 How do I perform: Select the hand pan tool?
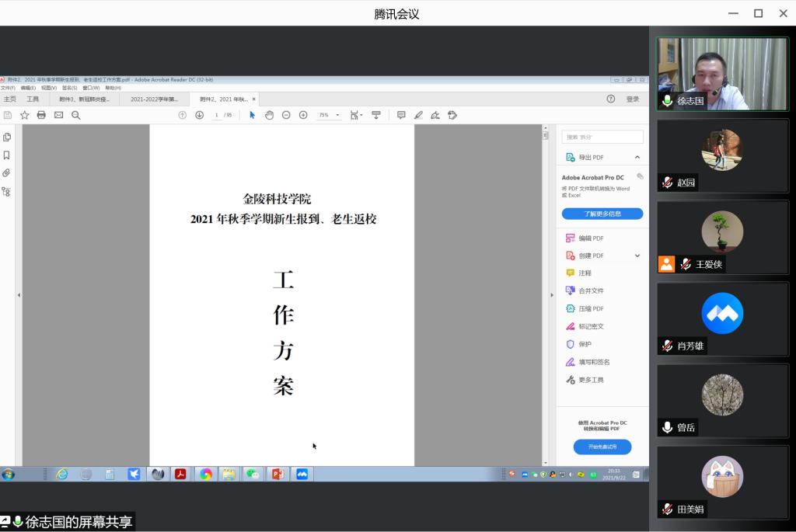tap(269, 115)
